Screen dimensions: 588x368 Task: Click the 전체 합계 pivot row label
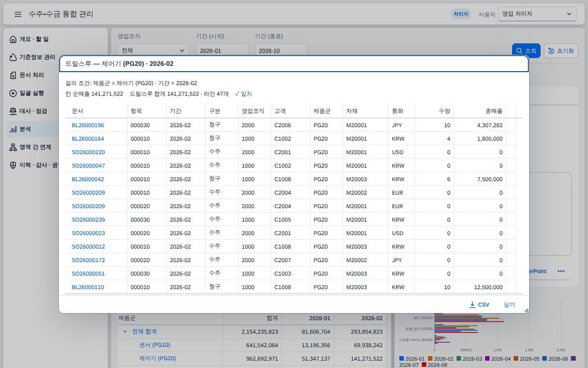coord(145,332)
